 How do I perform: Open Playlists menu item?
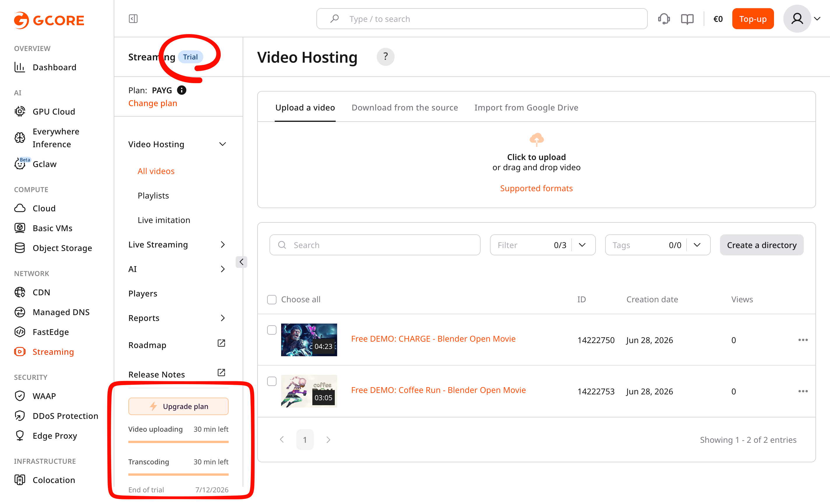coord(153,196)
